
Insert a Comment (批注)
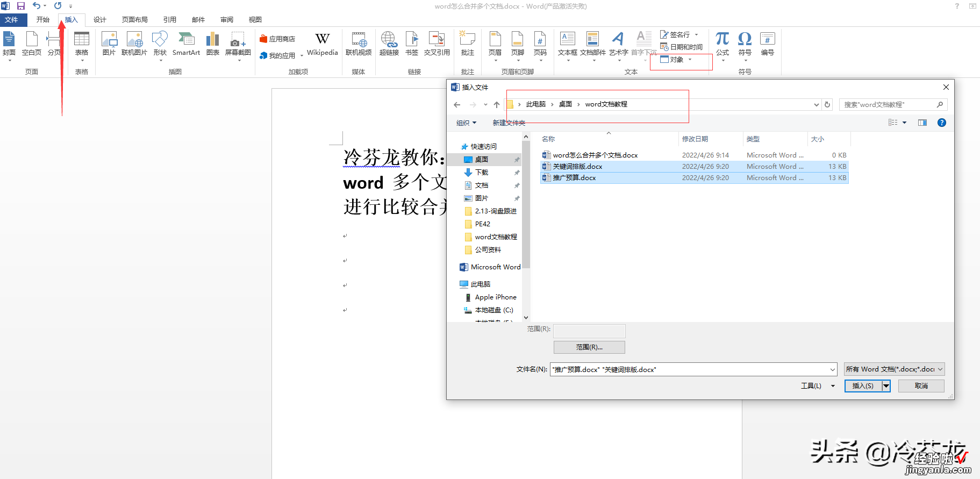point(468,44)
